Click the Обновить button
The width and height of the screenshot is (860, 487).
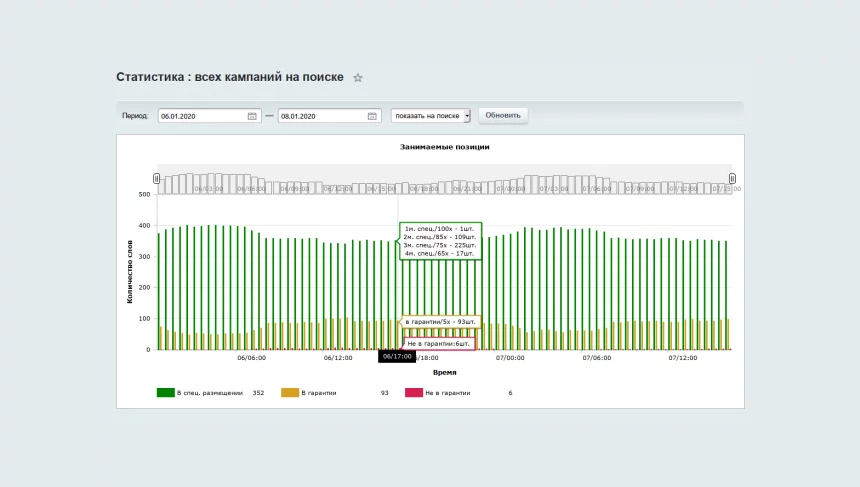tap(503, 115)
